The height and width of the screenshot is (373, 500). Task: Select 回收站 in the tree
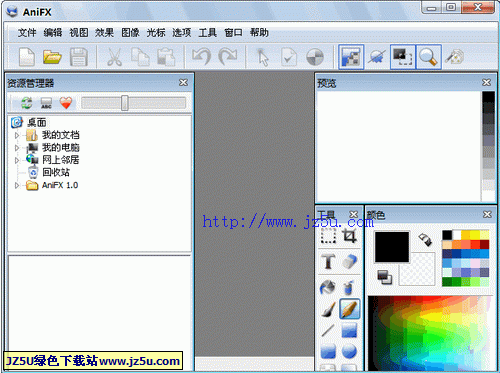click(56, 173)
